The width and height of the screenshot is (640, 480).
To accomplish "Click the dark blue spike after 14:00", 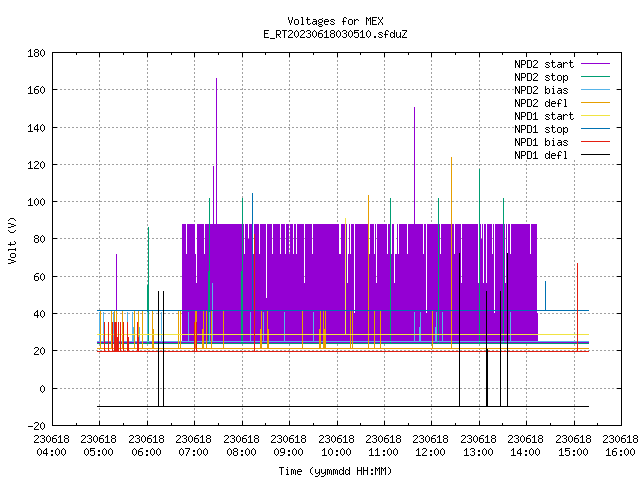I will coord(545,296).
